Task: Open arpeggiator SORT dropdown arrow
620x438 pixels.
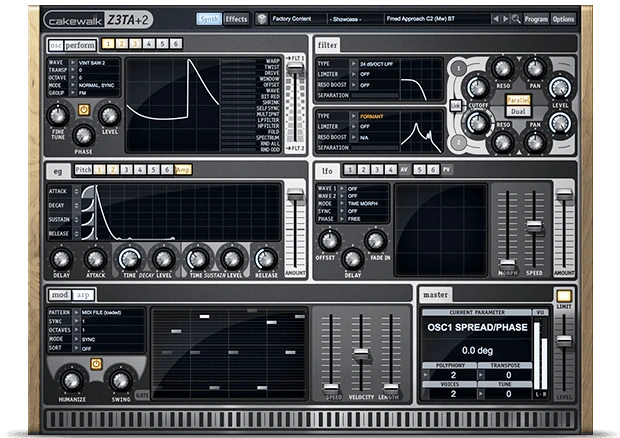Action: (x=76, y=348)
